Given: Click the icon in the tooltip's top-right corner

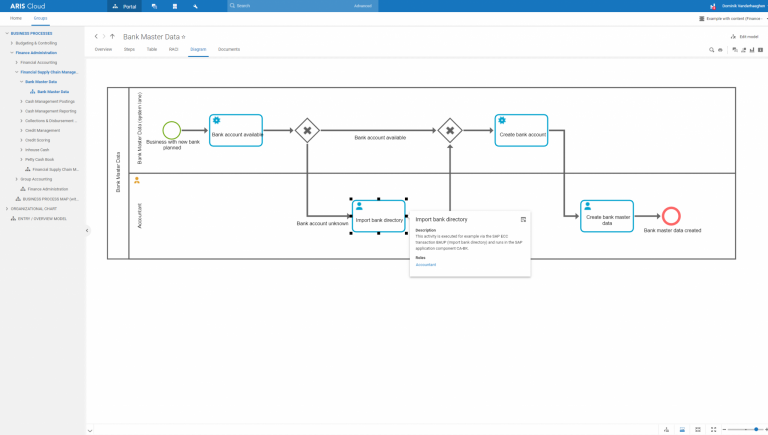Looking at the screenshot, I should (523, 219).
